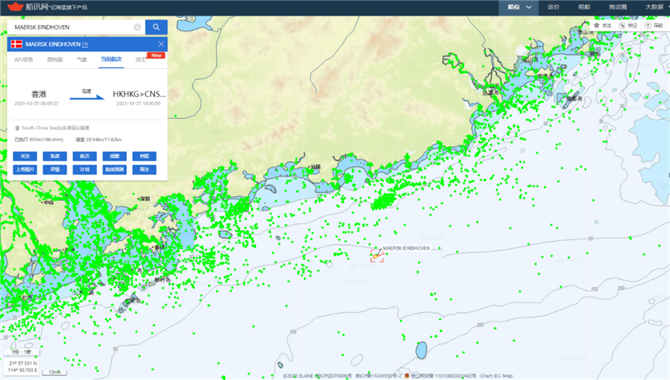670x380 pixels.
Task: Click inside the ship search input field
Action: click(73, 27)
